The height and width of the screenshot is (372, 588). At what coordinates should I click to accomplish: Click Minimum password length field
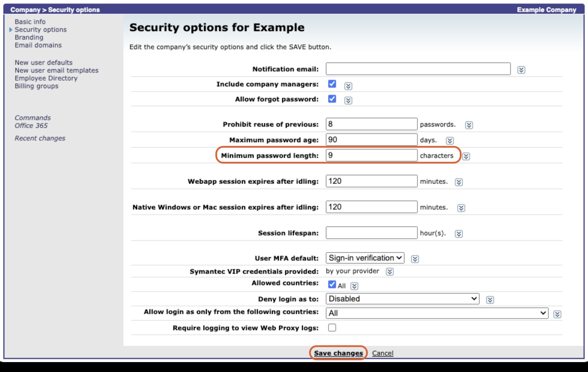click(371, 155)
